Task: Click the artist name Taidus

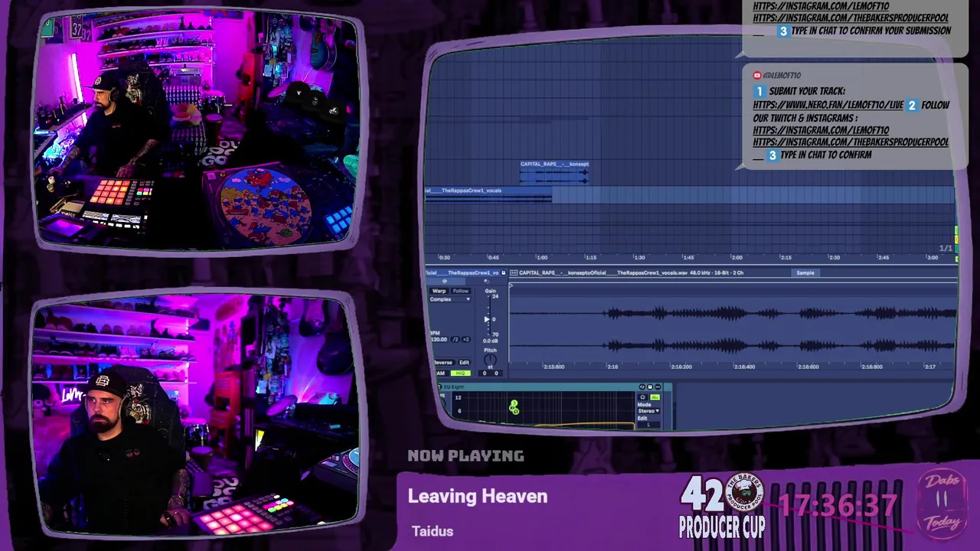Action: 432,531
